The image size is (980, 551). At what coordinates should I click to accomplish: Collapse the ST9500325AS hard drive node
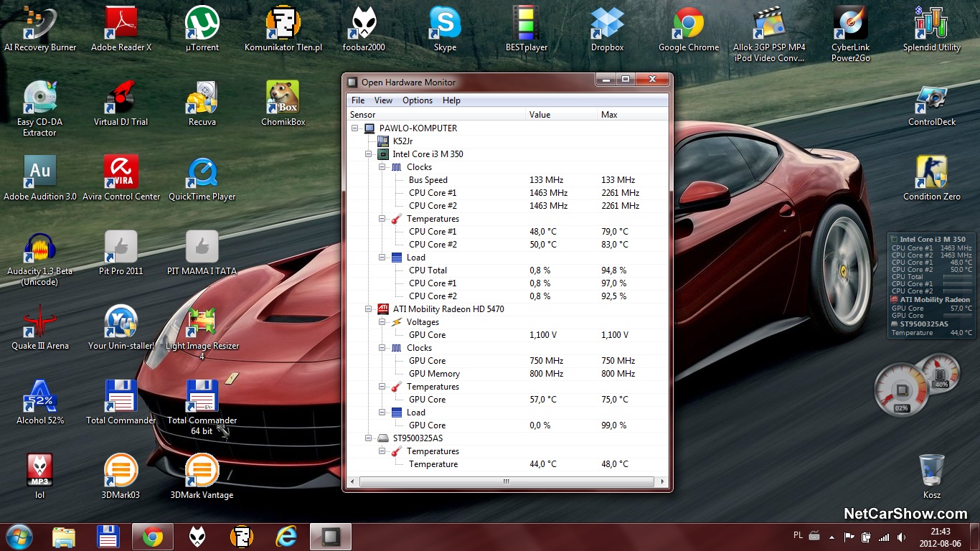click(x=369, y=438)
